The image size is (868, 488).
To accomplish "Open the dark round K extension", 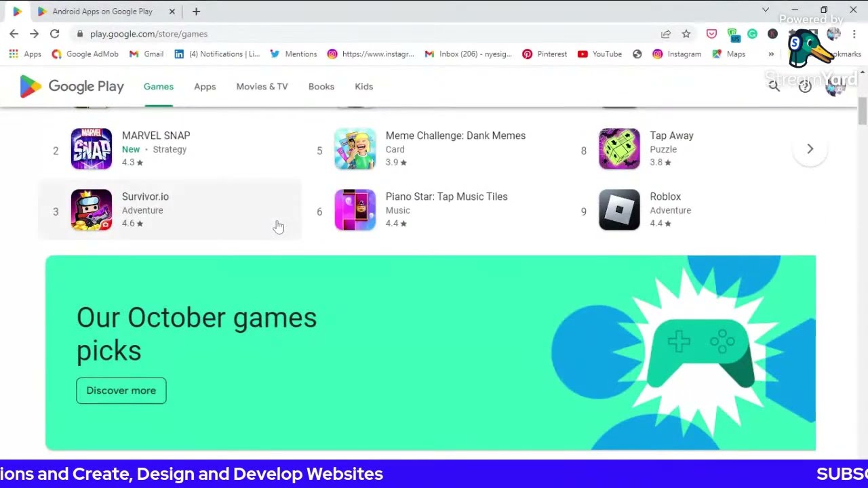I will coord(772,34).
